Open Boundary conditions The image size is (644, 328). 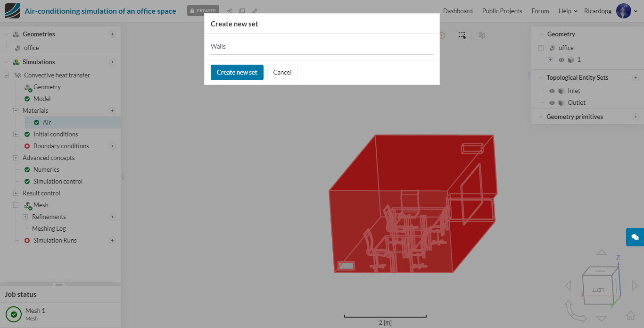click(x=61, y=146)
